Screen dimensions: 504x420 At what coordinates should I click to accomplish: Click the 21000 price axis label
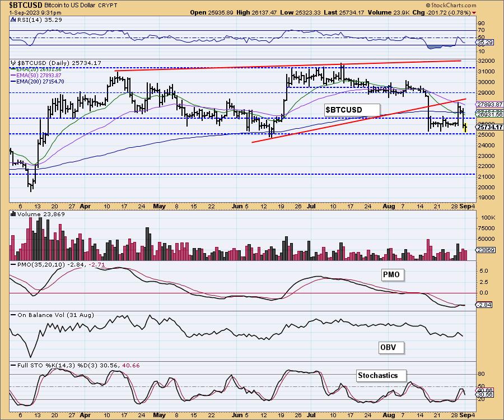486,177
